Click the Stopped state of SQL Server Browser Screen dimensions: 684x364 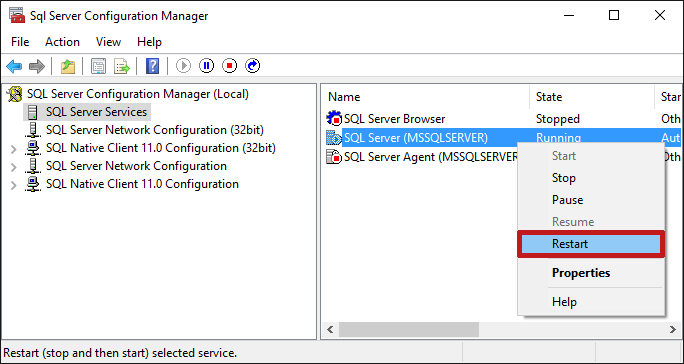(557, 119)
